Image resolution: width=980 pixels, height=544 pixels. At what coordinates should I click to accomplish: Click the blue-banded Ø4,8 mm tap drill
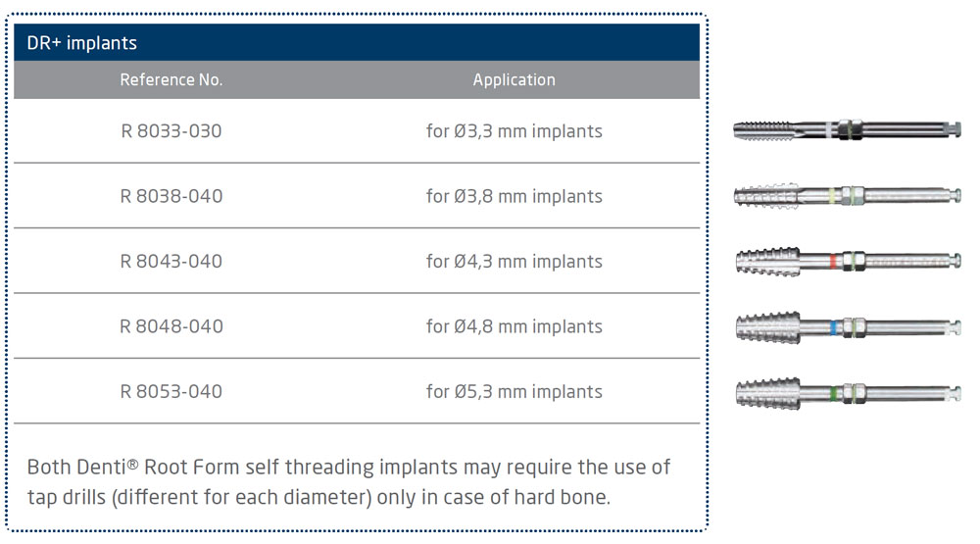847,326
